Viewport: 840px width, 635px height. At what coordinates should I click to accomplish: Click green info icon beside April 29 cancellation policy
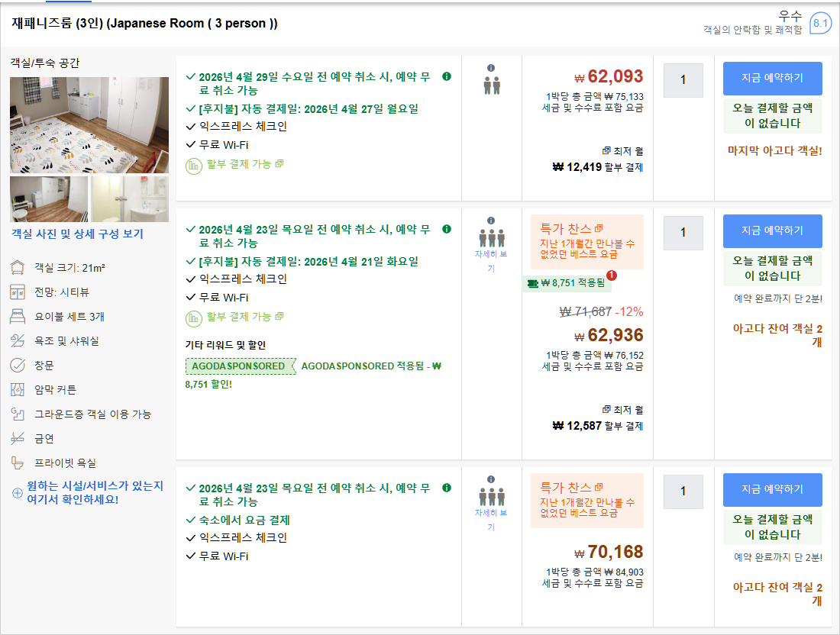pos(447,76)
